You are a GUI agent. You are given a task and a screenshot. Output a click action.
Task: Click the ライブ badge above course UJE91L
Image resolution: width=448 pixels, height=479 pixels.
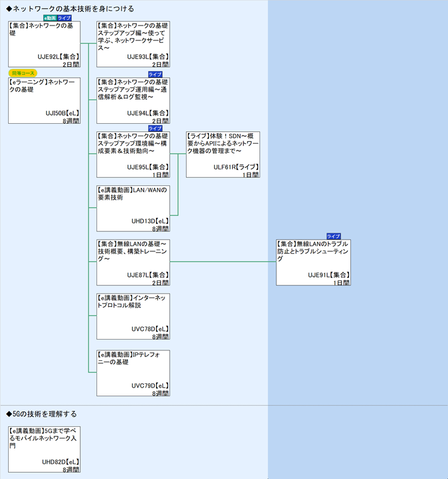334,236
